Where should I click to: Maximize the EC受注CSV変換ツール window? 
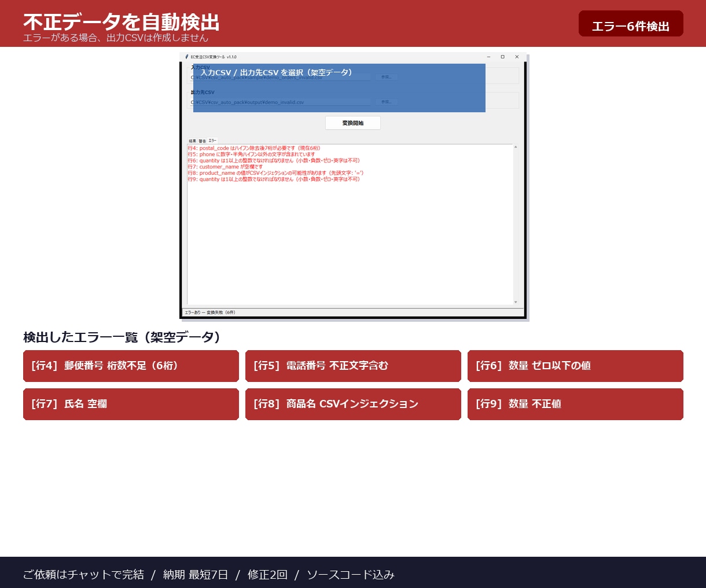click(x=502, y=57)
